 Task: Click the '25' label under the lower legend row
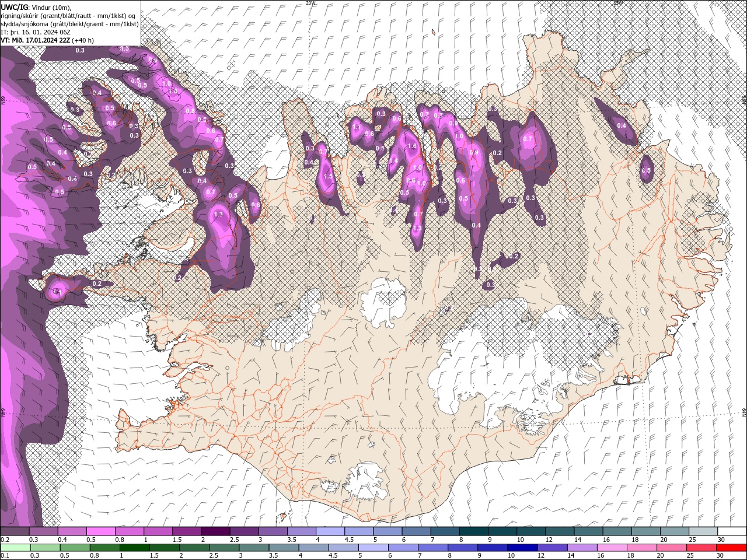point(690,556)
